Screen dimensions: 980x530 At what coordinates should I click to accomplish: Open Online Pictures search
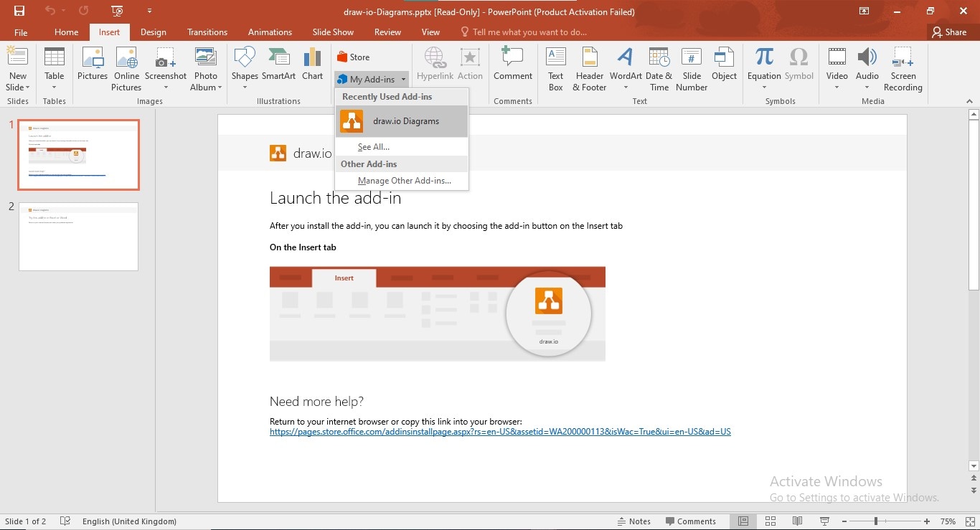(x=126, y=69)
